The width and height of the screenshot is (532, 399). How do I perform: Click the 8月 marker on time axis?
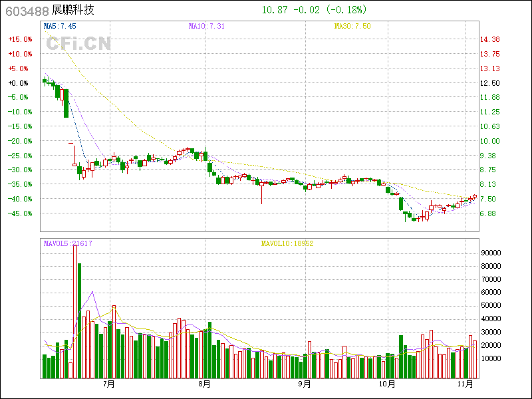205,384
